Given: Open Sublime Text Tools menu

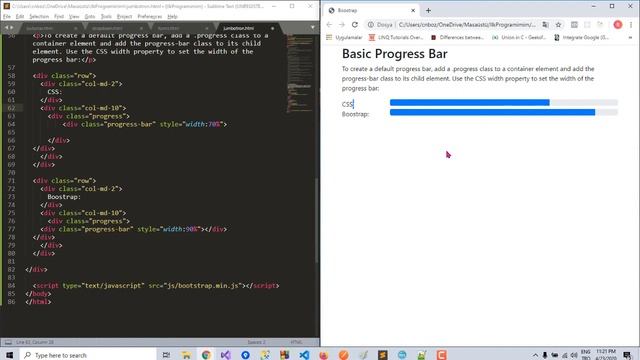Looking at the screenshot, I should [x=106, y=16].
